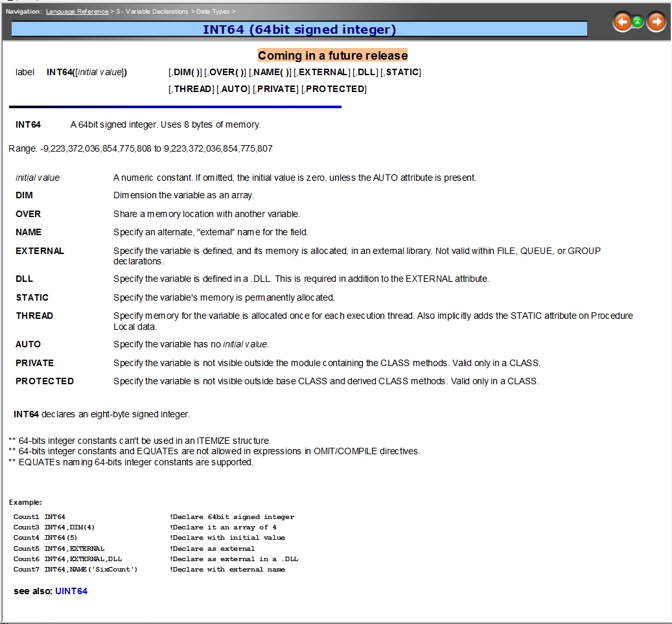
Task: Click the 'Example:' heading
Action: 25,502
